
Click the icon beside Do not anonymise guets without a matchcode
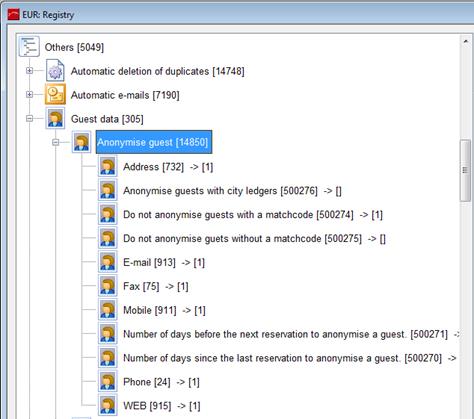tap(108, 238)
